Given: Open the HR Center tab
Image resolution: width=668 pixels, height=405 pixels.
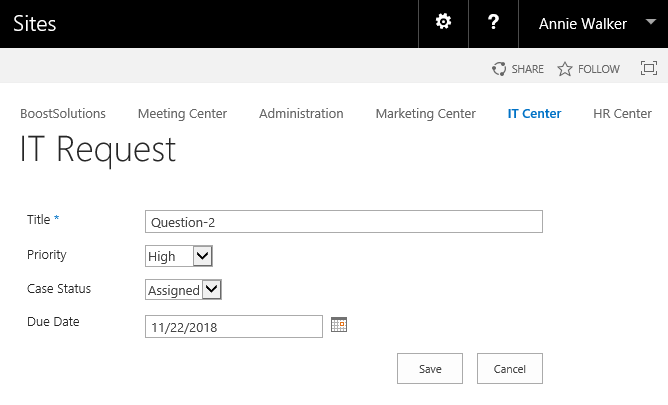Looking at the screenshot, I should (622, 114).
